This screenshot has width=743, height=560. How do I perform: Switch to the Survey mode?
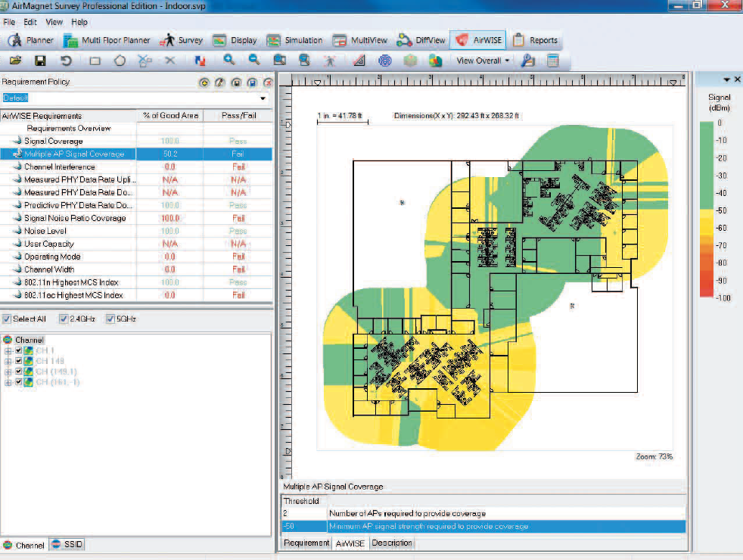tap(182, 40)
